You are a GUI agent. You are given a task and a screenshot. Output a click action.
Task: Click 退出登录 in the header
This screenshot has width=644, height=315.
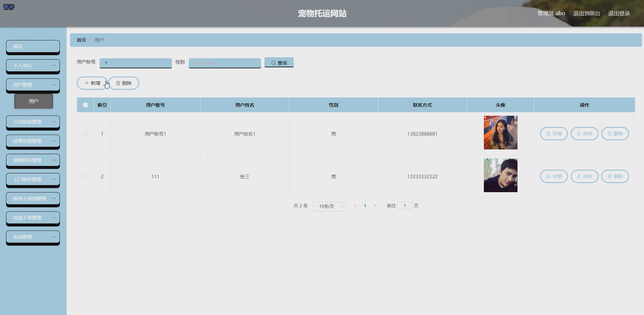pyautogui.click(x=619, y=13)
